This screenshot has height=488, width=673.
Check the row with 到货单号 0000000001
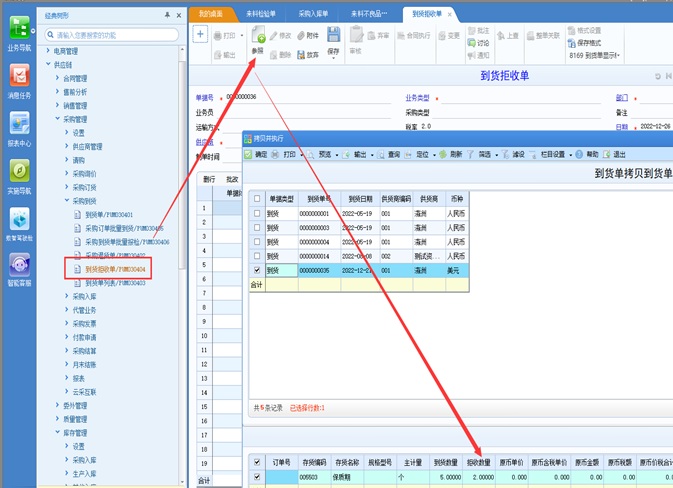pyautogui.click(x=257, y=213)
